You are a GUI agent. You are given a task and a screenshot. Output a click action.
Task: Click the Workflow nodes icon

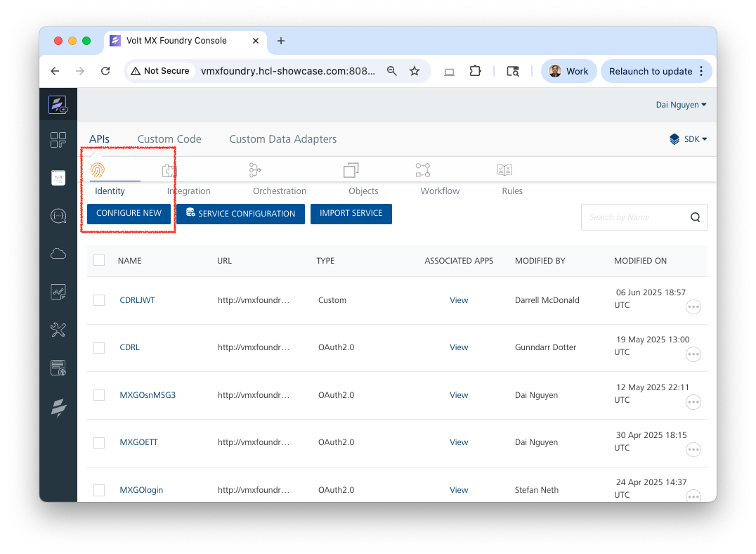click(x=423, y=170)
